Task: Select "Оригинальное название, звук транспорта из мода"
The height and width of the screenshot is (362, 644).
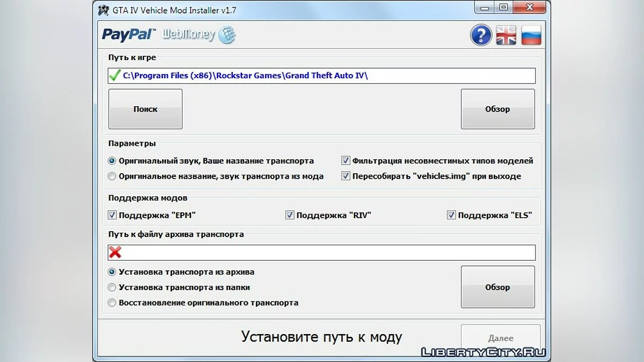Action: pos(112,175)
